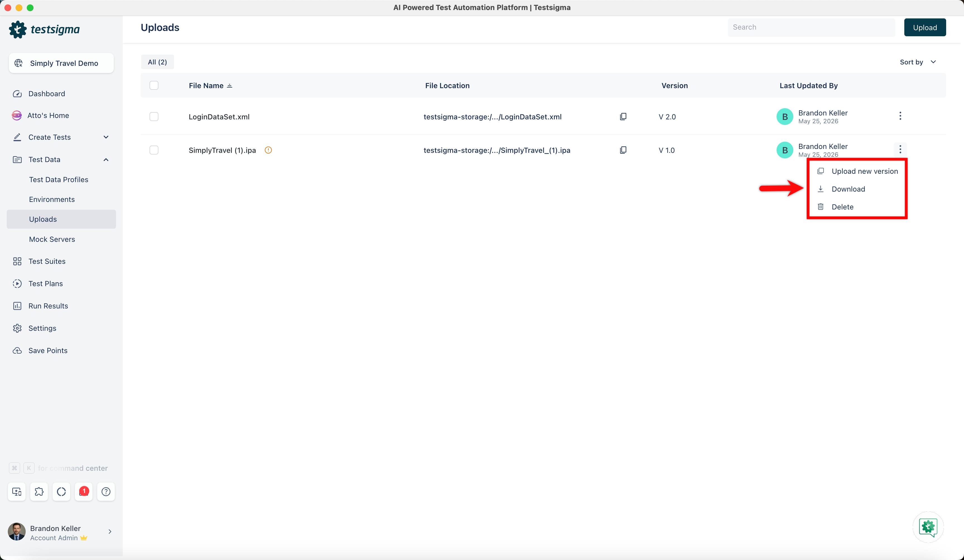Switch to the All (2) tab
The width and height of the screenshot is (964, 560).
157,62
